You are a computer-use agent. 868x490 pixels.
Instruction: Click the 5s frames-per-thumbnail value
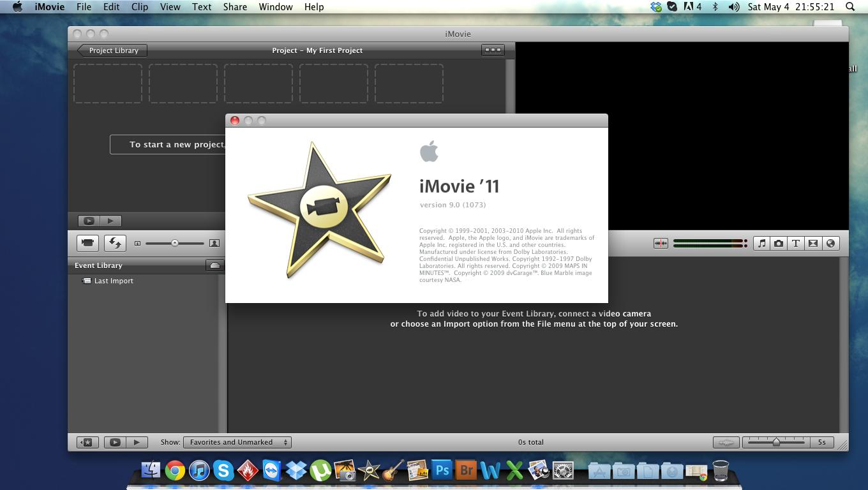point(822,442)
